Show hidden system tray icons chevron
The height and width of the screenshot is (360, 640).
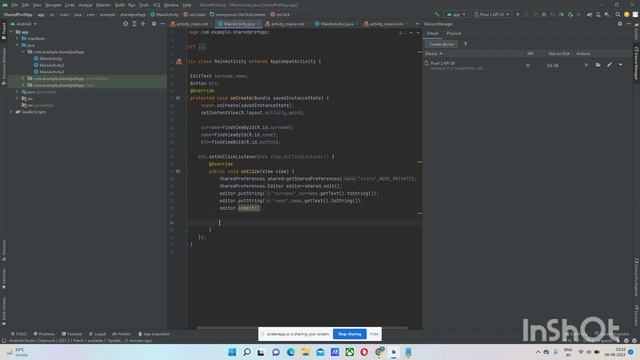(x=538, y=352)
